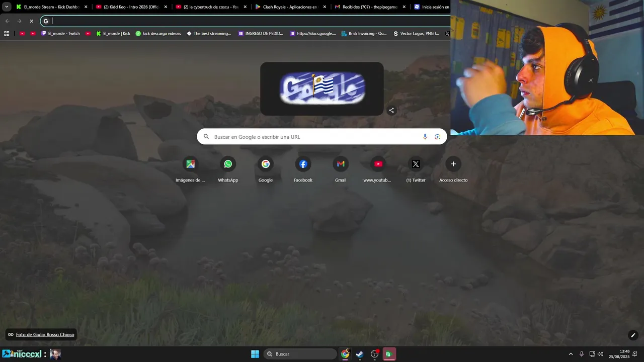Open the notifications icon beside the clock
The height and width of the screenshot is (362, 644).
point(635,354)
